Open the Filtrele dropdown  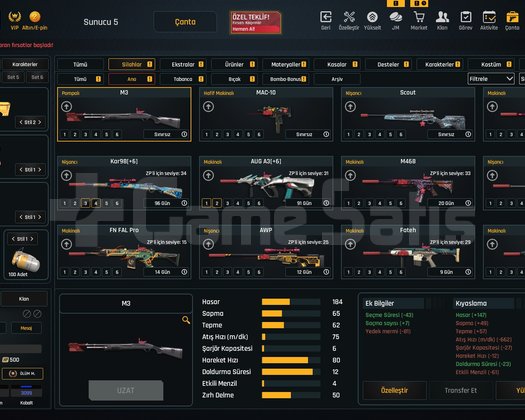491,79
